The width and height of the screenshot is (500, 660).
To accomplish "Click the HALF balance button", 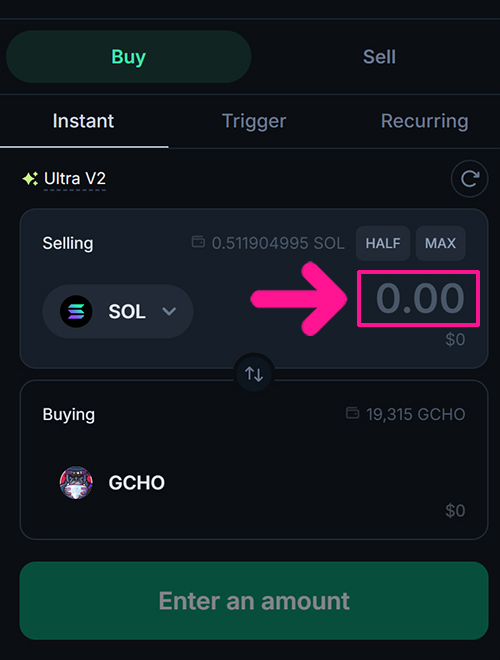I will click(383, 243).
